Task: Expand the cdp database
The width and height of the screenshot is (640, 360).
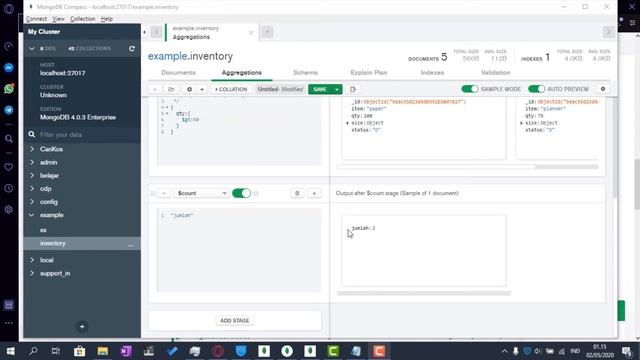Action: tap(32, 189)
